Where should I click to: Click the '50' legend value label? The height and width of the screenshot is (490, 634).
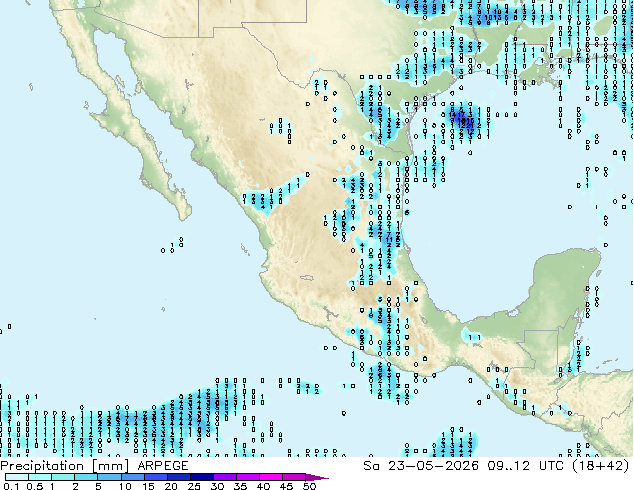(309, 486)
